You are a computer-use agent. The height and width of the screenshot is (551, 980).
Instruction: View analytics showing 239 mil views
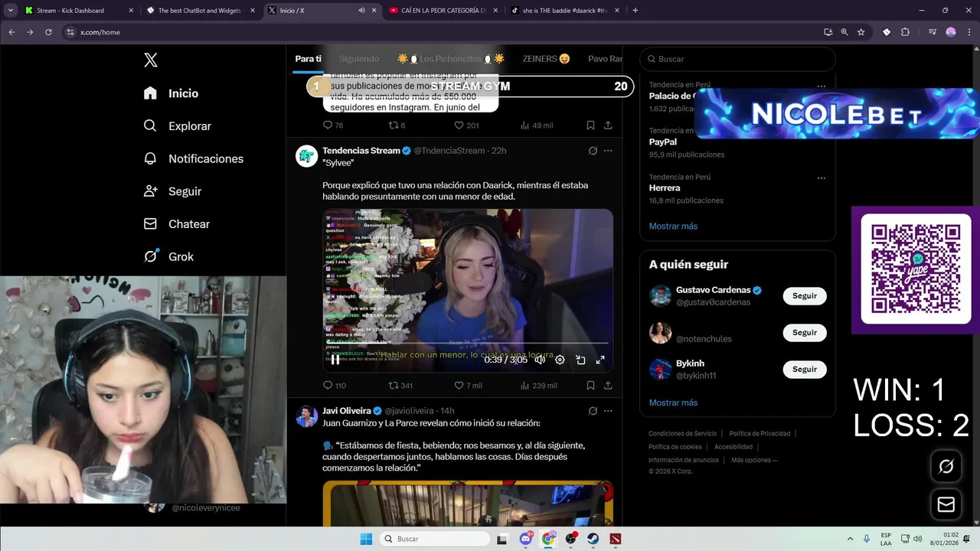click(x=538, y=386)
